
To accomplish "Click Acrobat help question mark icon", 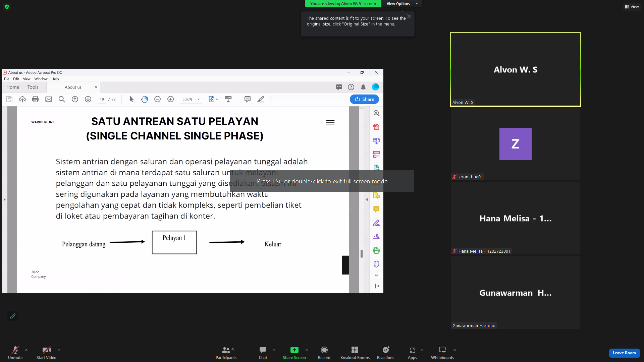I will click(351, 87).
